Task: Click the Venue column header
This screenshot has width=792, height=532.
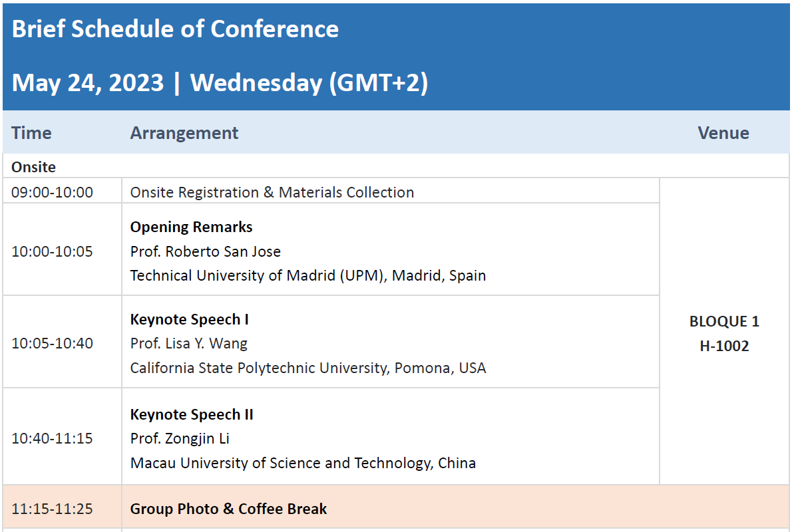Action: (723, 133)
